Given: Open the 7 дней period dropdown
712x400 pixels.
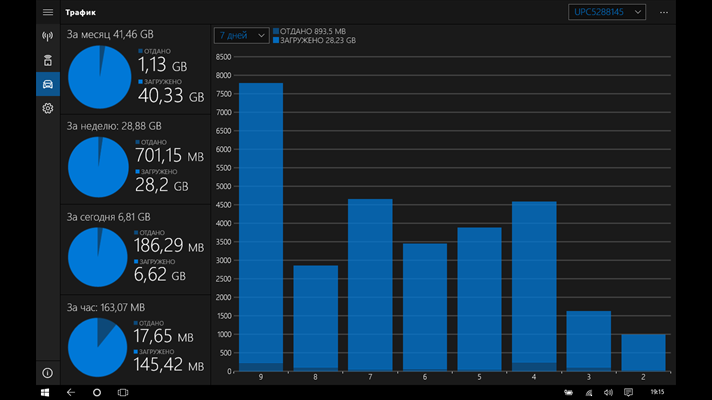Looking at the screenshot, I should click(x=241, y=35).
